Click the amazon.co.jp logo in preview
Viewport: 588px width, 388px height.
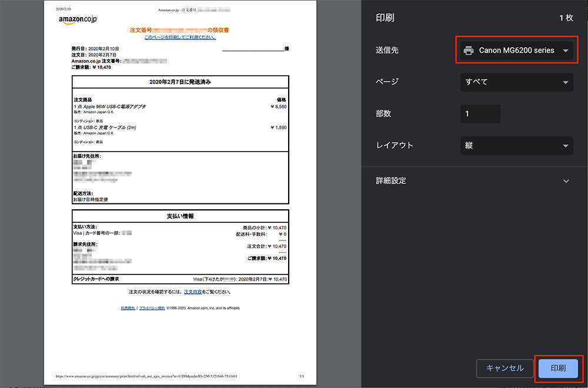coord(78,19)
